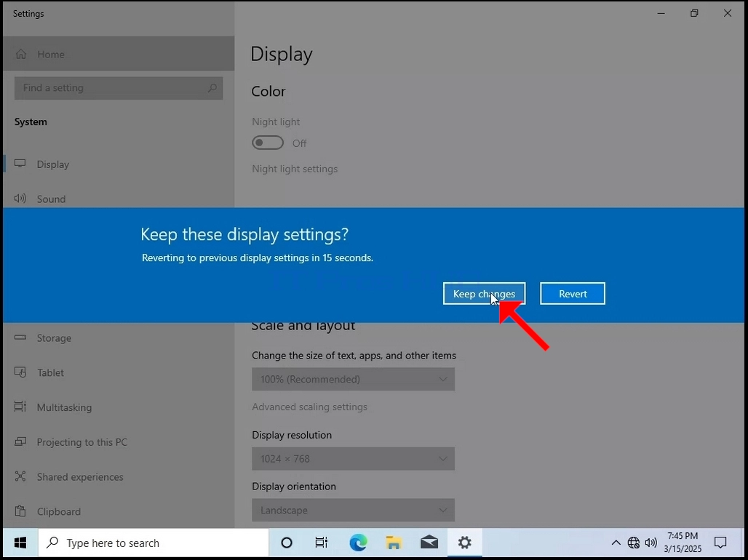This screenshot has height=560, width=748.
Task: Click the network globe tray icon
Action: coord(634,543)
